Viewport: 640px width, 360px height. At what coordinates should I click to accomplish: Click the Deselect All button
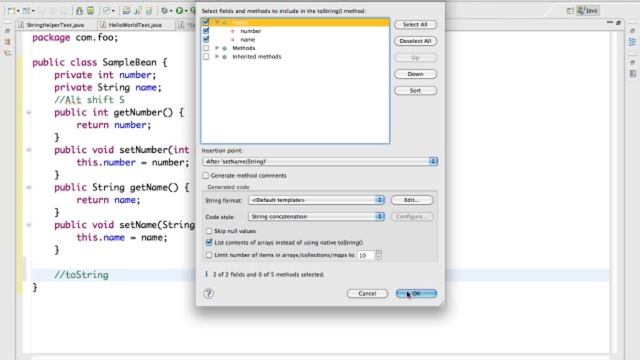point(416,41)
